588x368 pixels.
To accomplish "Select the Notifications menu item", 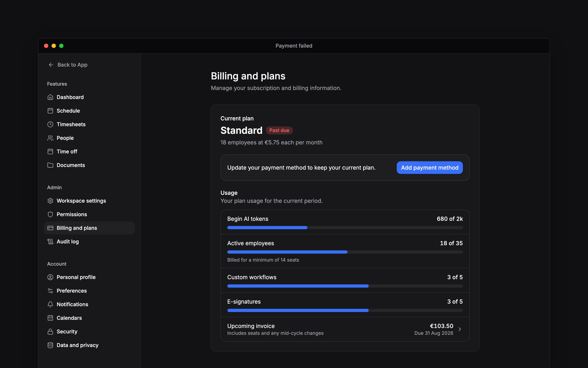I will [x=89, y=304].
